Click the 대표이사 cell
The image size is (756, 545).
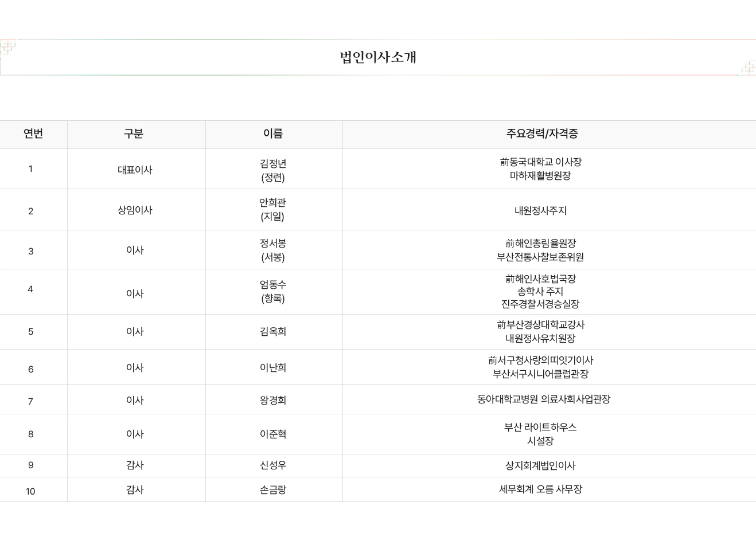135,170
